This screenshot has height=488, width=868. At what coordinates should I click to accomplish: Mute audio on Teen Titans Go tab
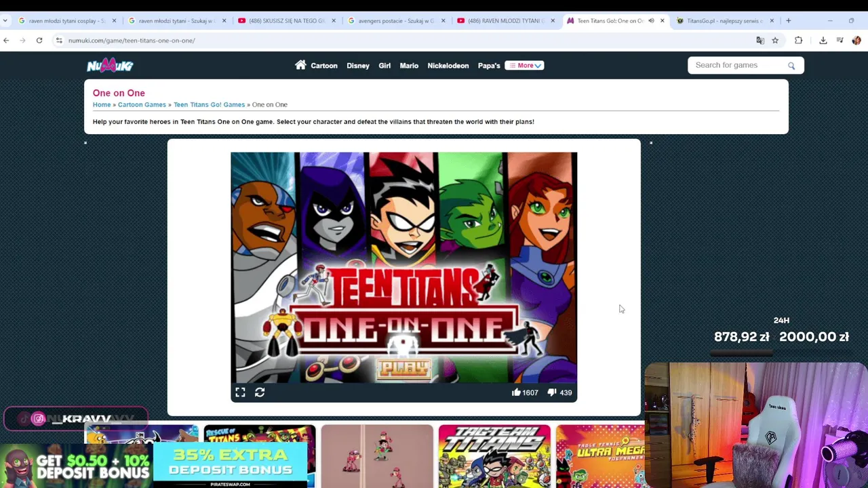click(651, 21)
